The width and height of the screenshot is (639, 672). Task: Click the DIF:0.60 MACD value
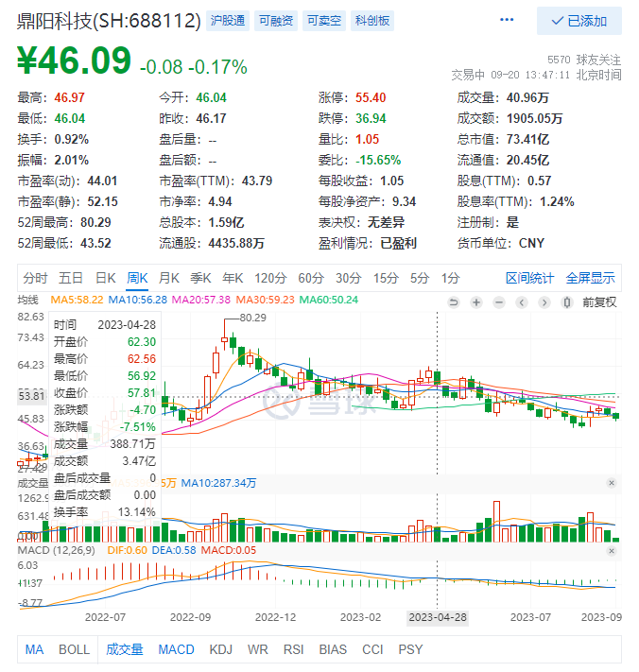[x=127, y=551]
